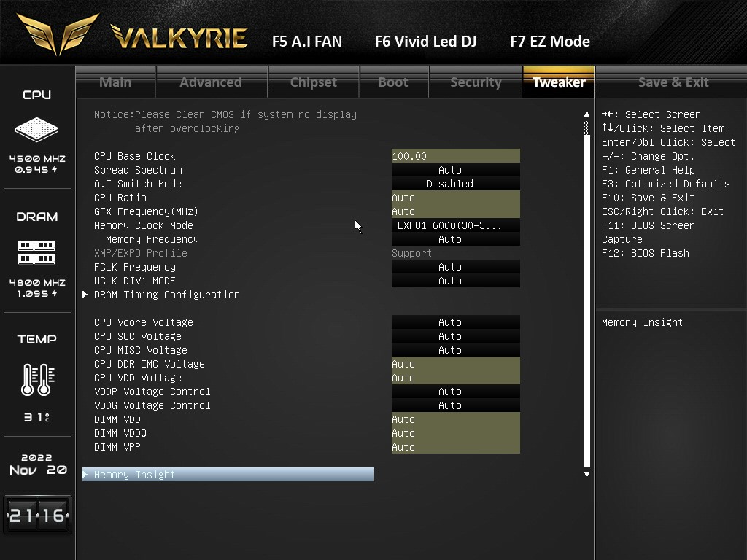747x560 pixels.
Task: Open F5 A.I FAN settings
Action: [307, 42]
